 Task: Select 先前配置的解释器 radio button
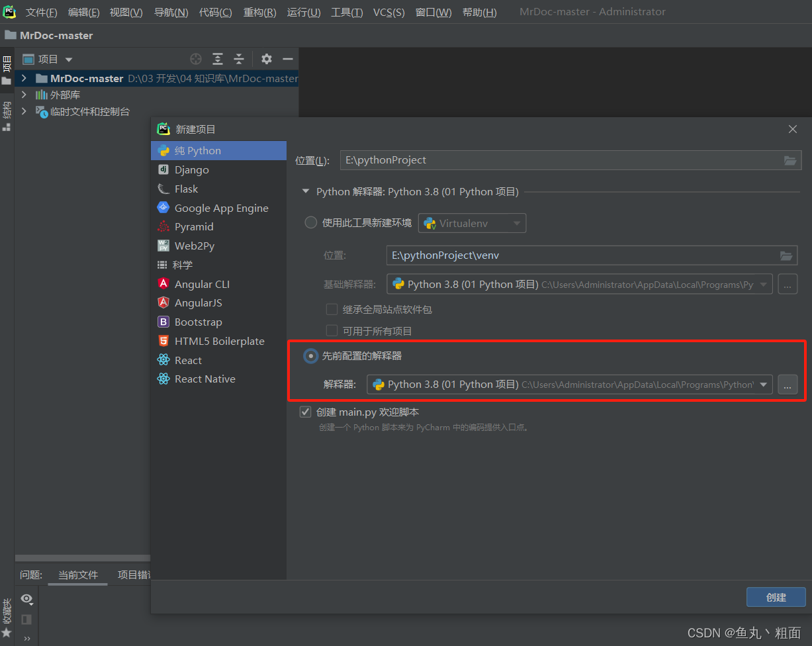(310, 356)
